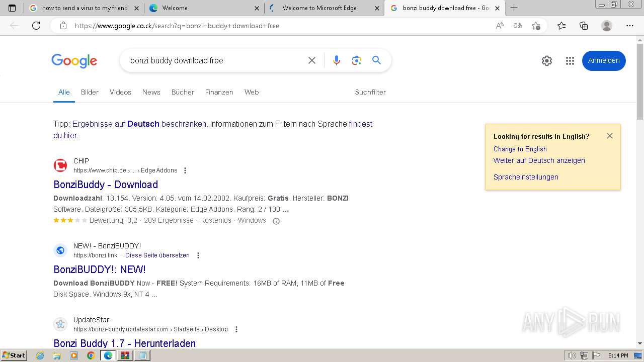Open the favorites list icon

click(x=561, y=26)
